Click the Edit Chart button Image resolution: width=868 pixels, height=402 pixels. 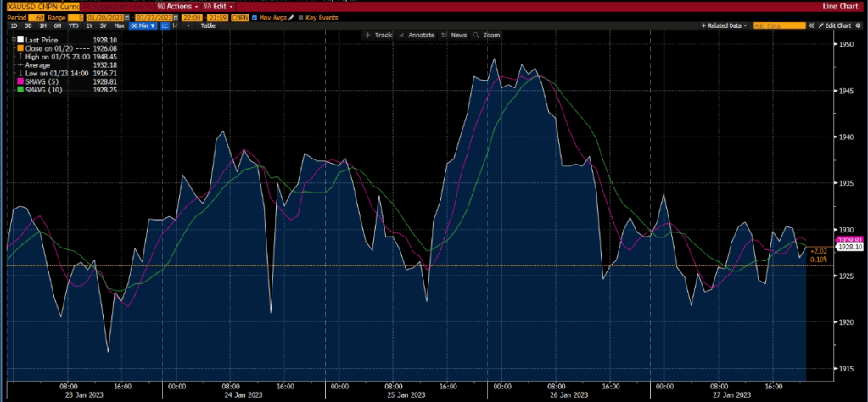[x=835, y=25]
